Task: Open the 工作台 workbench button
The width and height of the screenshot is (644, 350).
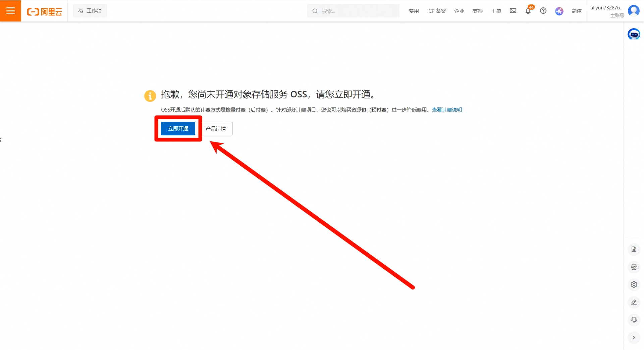Action: click(x=90, y=11)
